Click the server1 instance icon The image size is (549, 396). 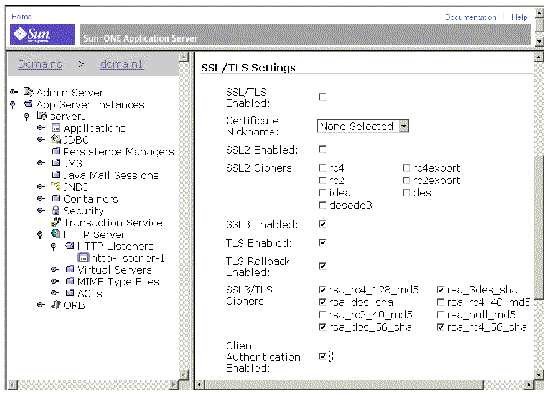[x=42, y=116]
